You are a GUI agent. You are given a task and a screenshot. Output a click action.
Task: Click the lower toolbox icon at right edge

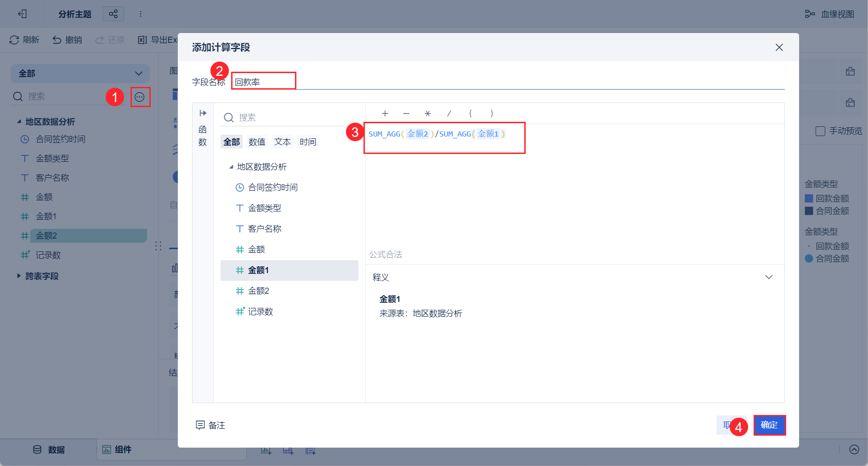point(851,102)
